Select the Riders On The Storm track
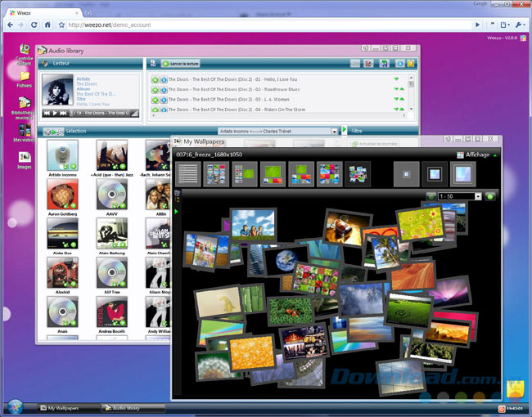This screenshot has height=417, width=532. click(x=237, y=109)
